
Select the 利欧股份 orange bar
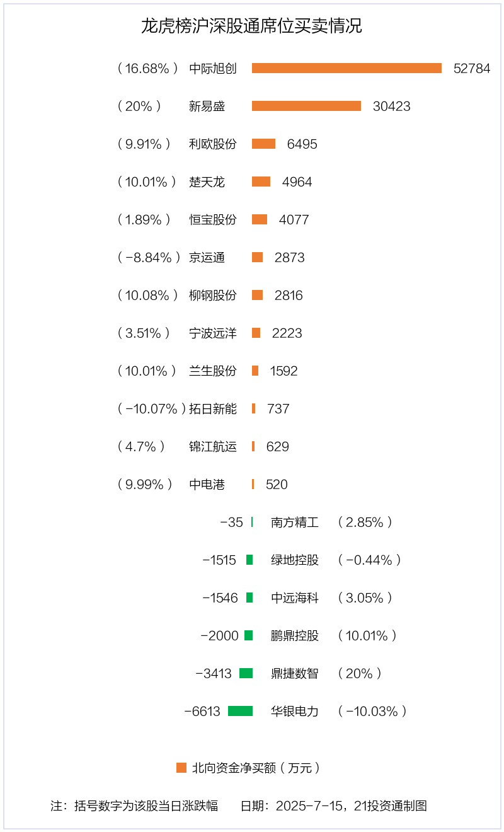point(263,144)
